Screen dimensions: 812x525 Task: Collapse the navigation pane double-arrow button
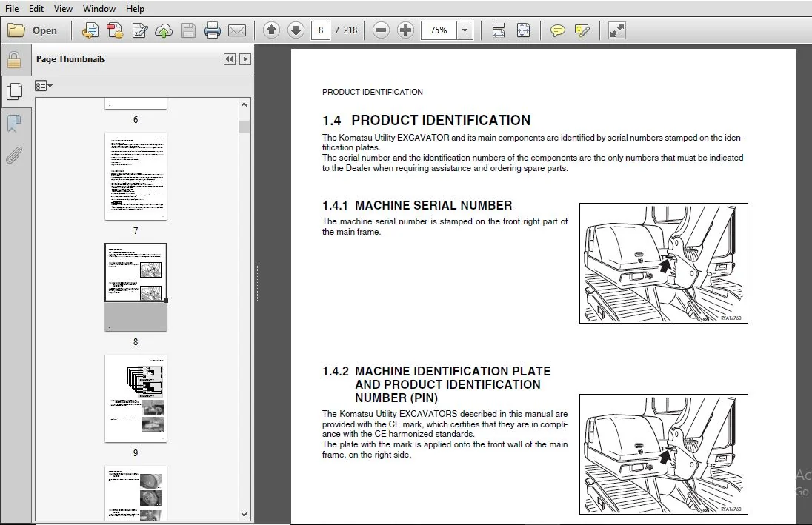[x=230, y=59]
